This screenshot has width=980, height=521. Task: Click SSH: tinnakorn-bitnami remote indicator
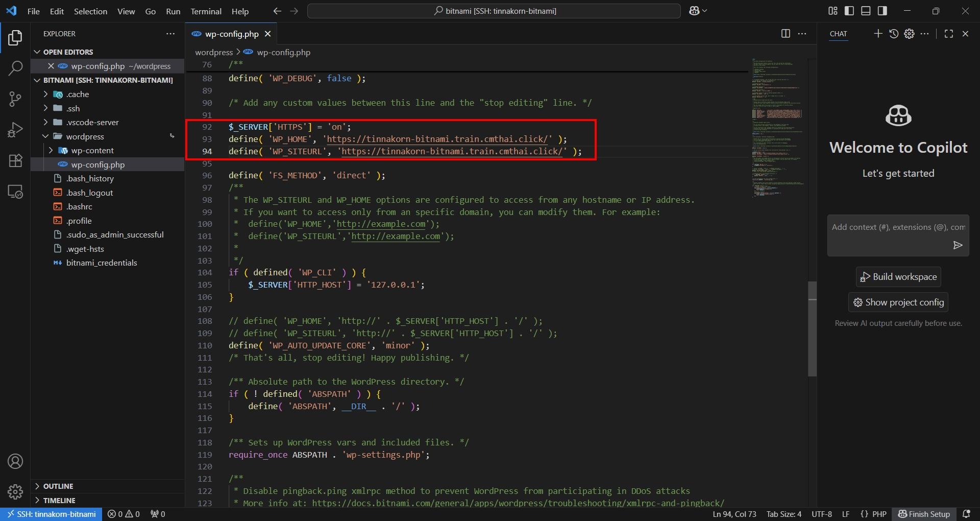51,514
